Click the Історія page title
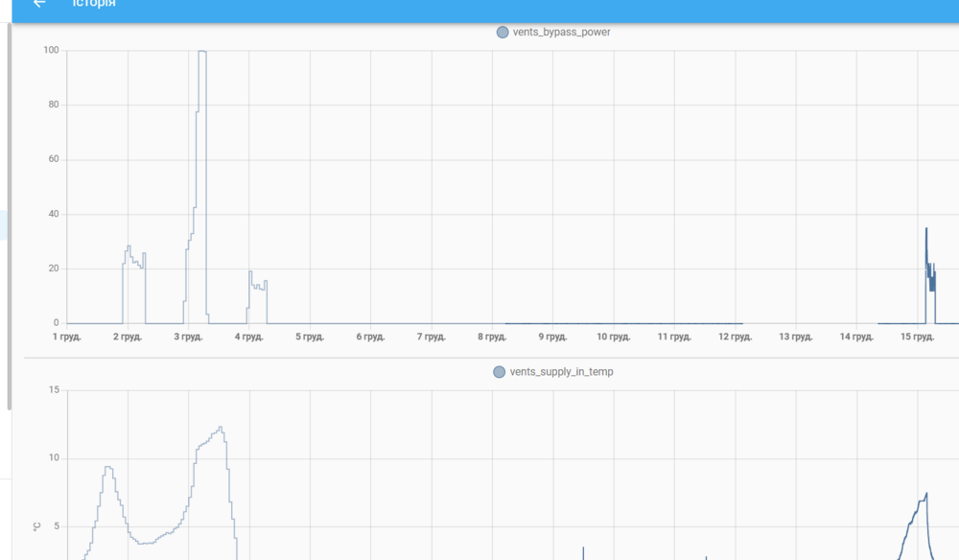This screenshot has height=560, width=959. (94, 4)
